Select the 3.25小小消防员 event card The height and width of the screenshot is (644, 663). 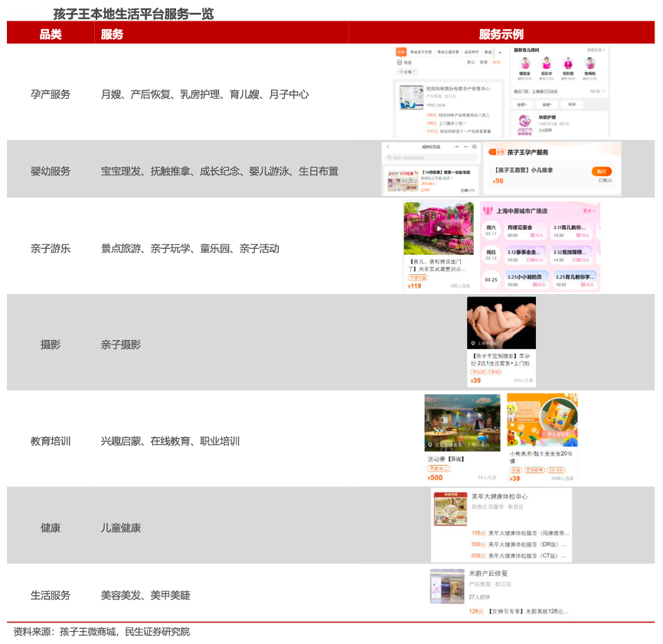click(x=525, y=280)
